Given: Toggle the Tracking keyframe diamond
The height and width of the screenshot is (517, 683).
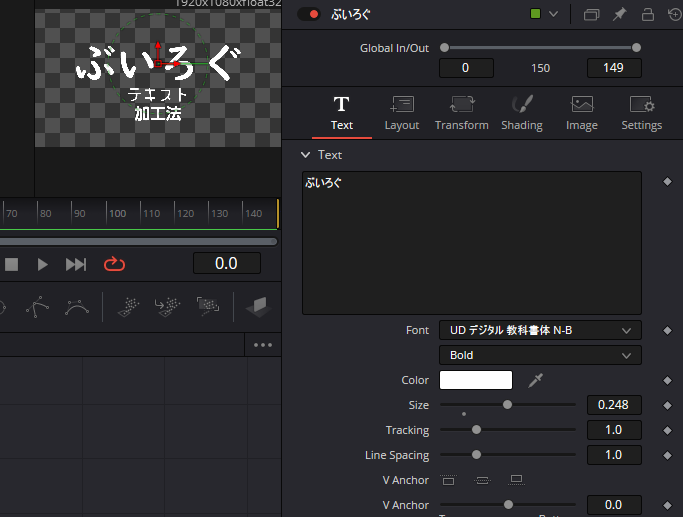Looking at the screenshot, I should point(667,430).
